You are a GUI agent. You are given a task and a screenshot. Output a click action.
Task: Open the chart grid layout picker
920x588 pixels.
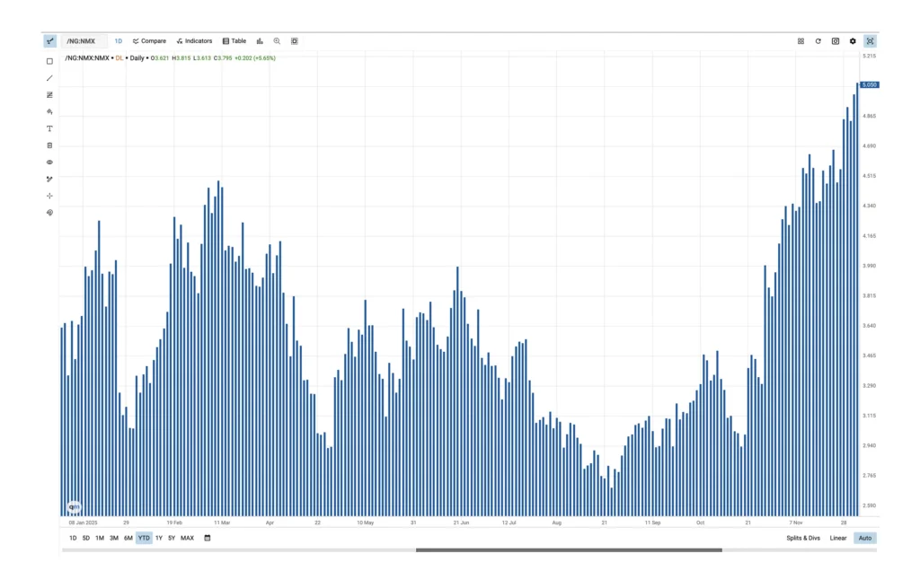click(x=801, y=40)
